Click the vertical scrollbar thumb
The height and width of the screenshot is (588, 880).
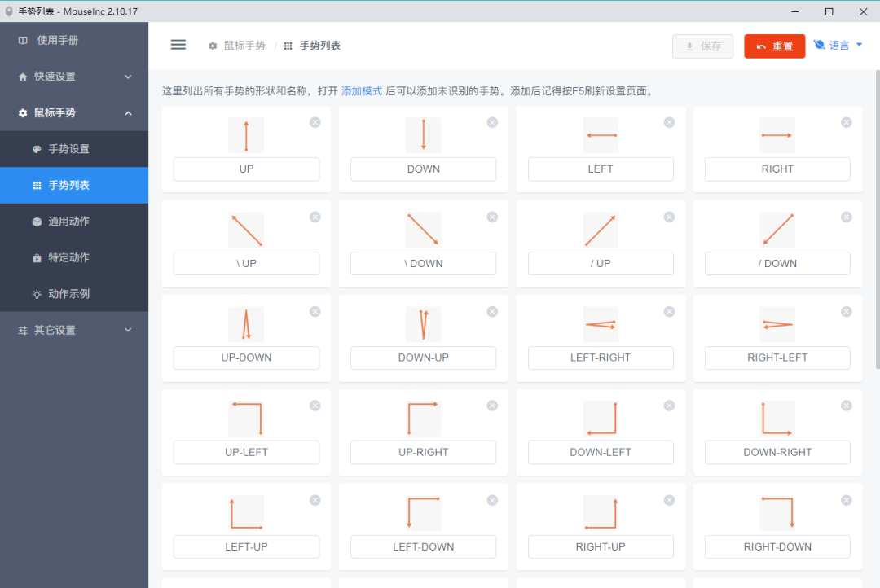click(878, 220)
